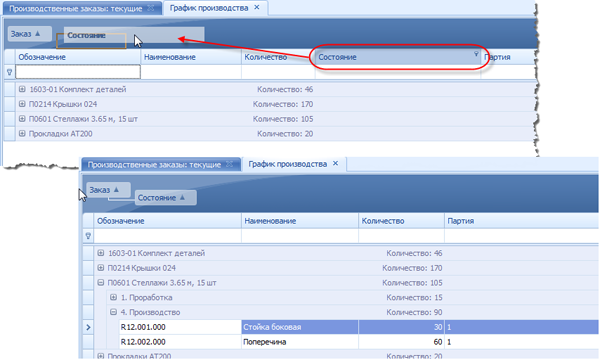The width and height of the screenshot is (600, 360).
Task: Expand П0214 Крышки 024 in lower grid
Action: [x=101, y=268]
